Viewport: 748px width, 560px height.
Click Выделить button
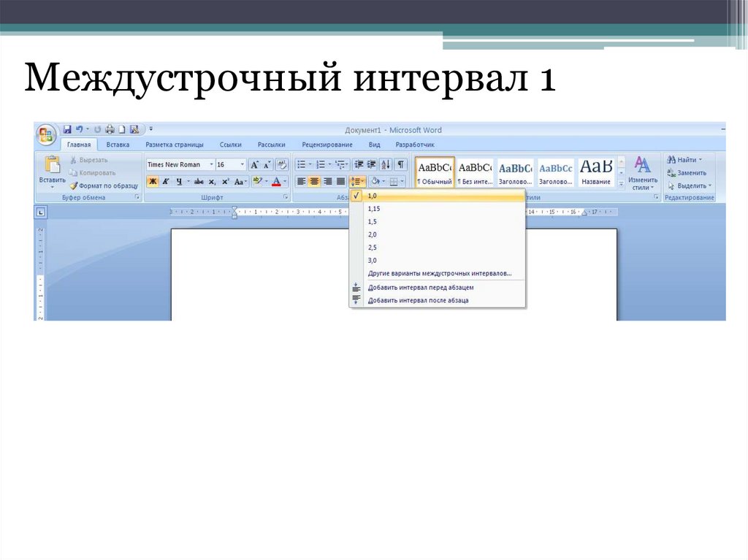(690, 185)
